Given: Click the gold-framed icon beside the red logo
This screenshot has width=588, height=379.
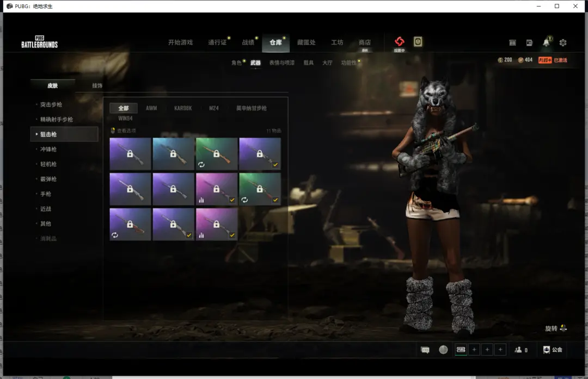Looking at the screenshot, I should (x=418, y=42).
